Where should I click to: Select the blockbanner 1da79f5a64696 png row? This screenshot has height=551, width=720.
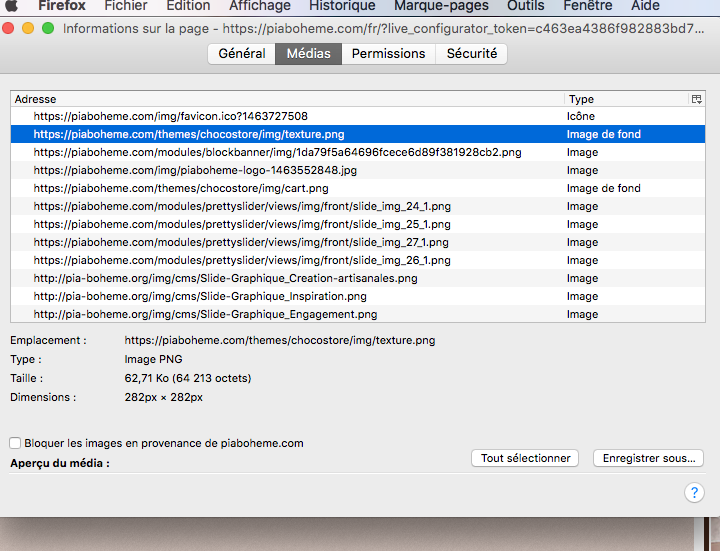coord(358,152)
